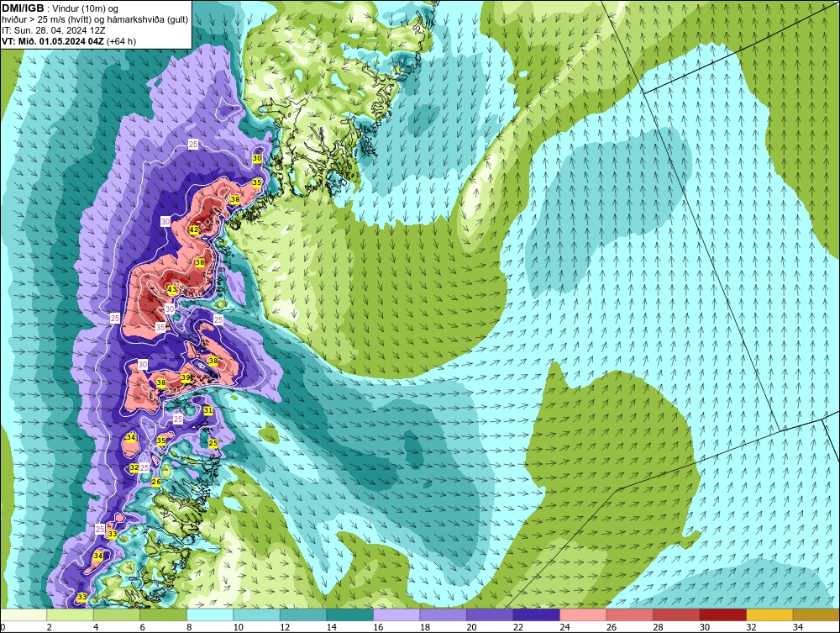The width and height of the screenshot is (840, 633).
Task: Click the white '35' contour label
Action: [x=160, y=327]
